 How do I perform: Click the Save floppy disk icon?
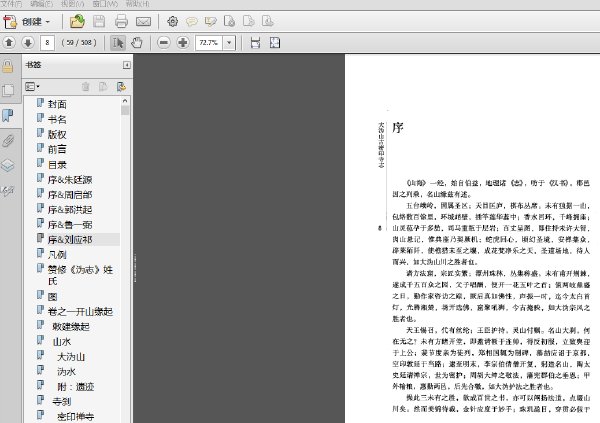pyautogui.click(x=99, y=21)
